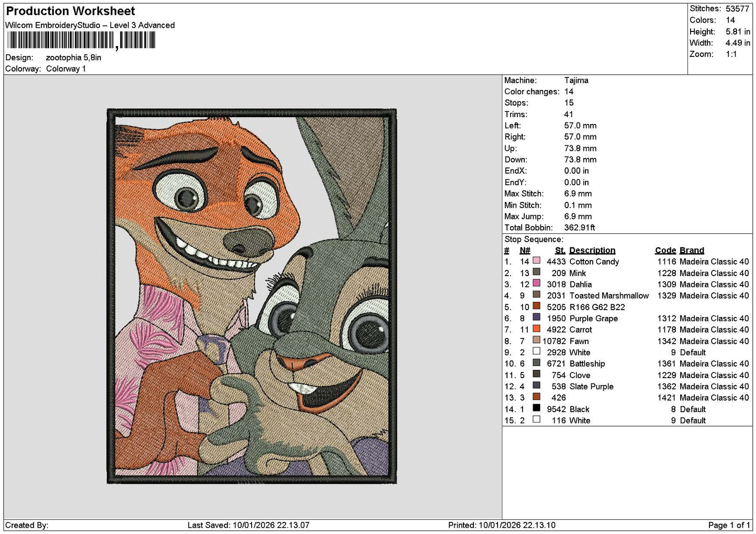The height and width of the screenshot is (534, 756).
Task: Click the swatch in the code 1421 row
Action: click(x=536, y=396)
